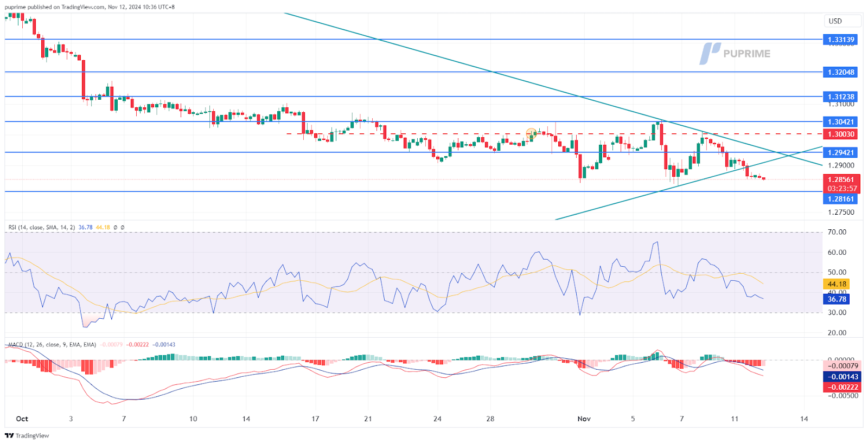This screenshot has height=444, width=868.
Task: Click the Oct date label on time axis
Action: [x=22, y=419]
